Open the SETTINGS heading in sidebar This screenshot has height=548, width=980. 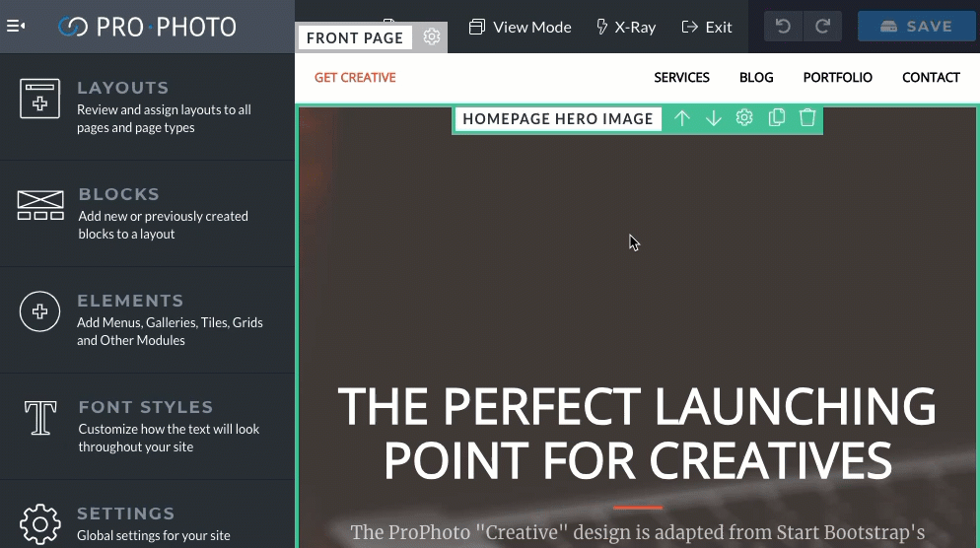point(125,514)
